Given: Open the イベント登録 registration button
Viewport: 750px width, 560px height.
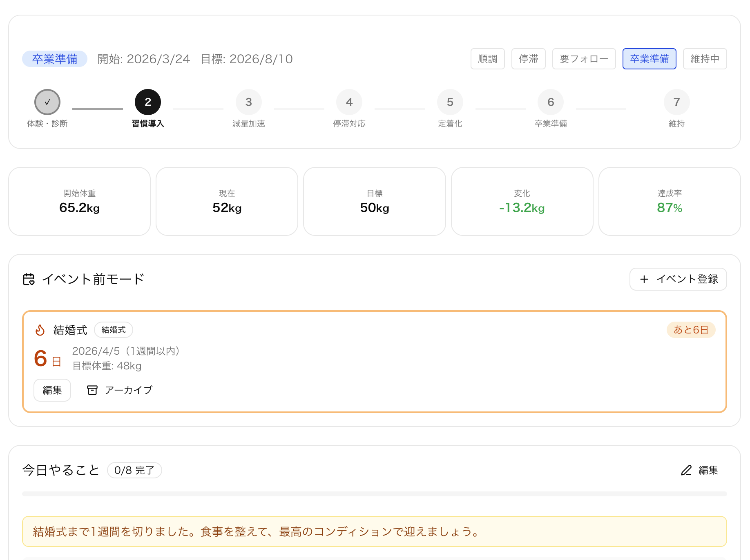Looking at the screenshot, I should [x=678, y=279].
